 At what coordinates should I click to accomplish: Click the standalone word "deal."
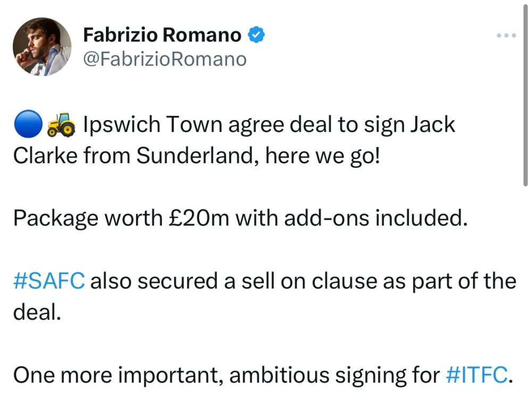tap(37, 312)
